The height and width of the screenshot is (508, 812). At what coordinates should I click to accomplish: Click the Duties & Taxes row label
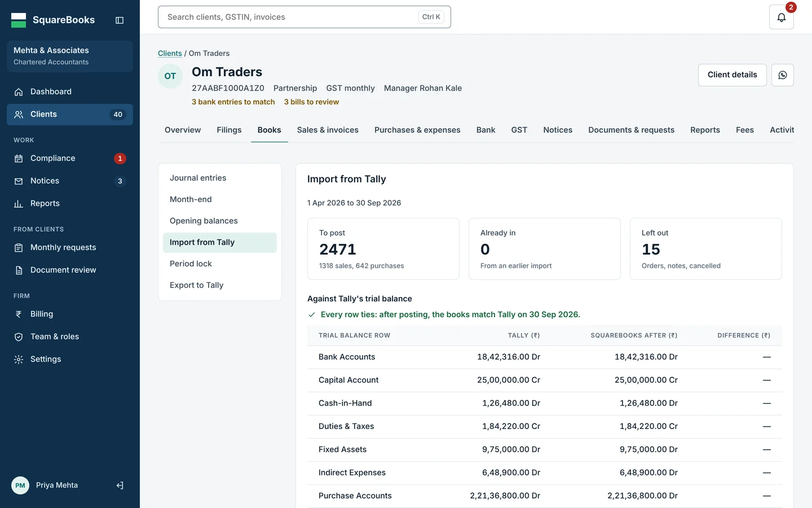[346, 426]
